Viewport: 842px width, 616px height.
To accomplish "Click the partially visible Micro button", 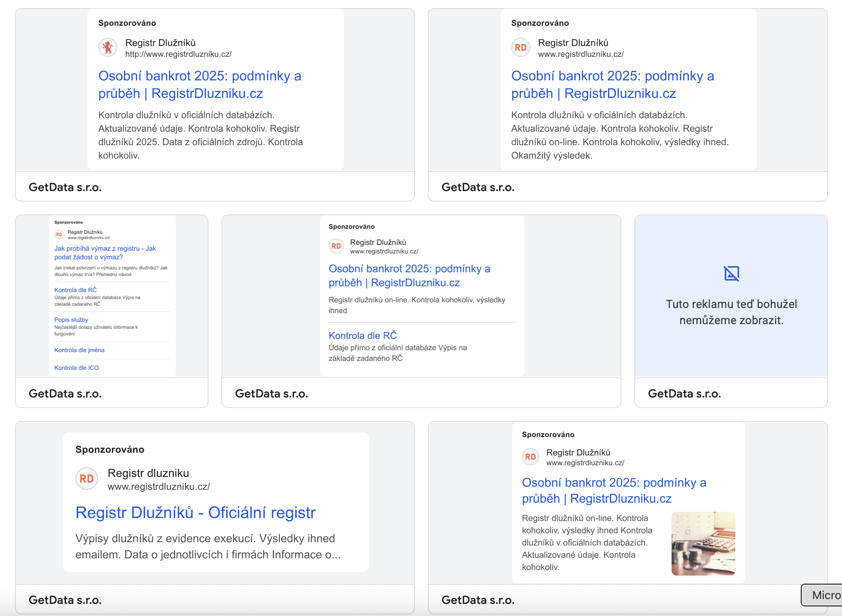I will point(822,595).
